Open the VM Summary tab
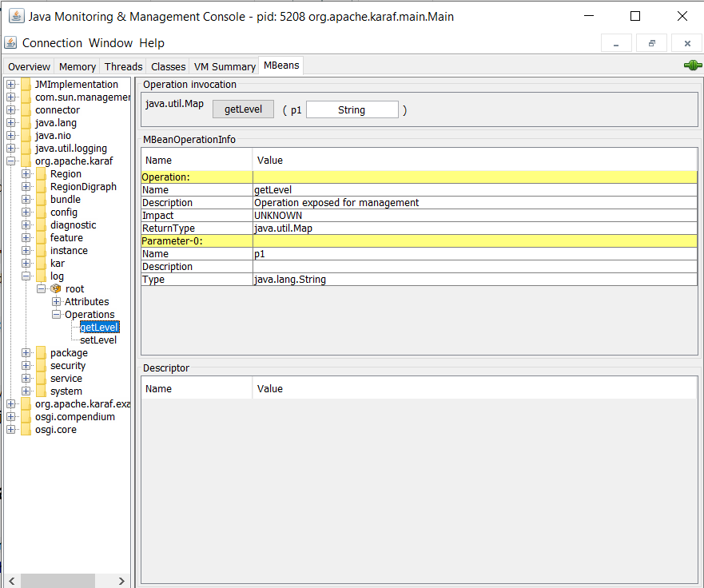Image resolution: width=704 pixels, height=588 pixels. [225, 66]
